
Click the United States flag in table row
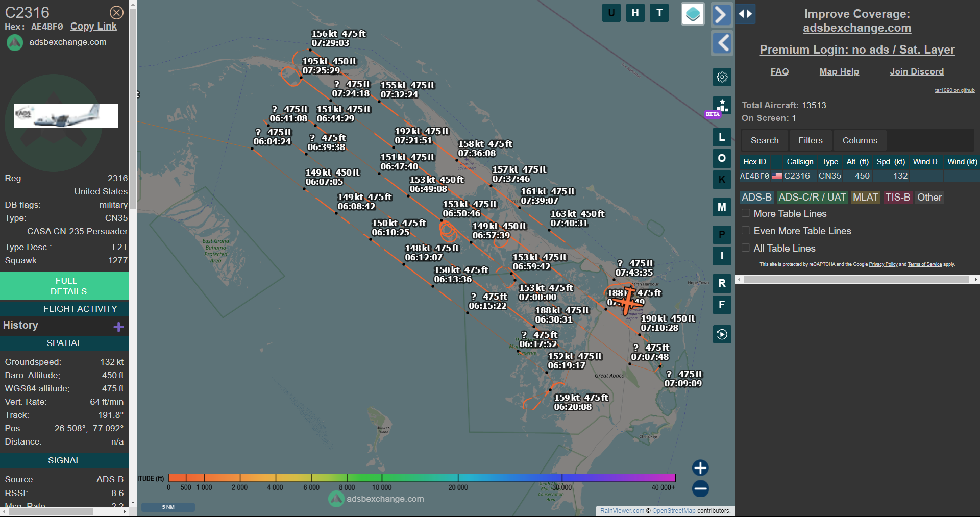pos(777,176)
